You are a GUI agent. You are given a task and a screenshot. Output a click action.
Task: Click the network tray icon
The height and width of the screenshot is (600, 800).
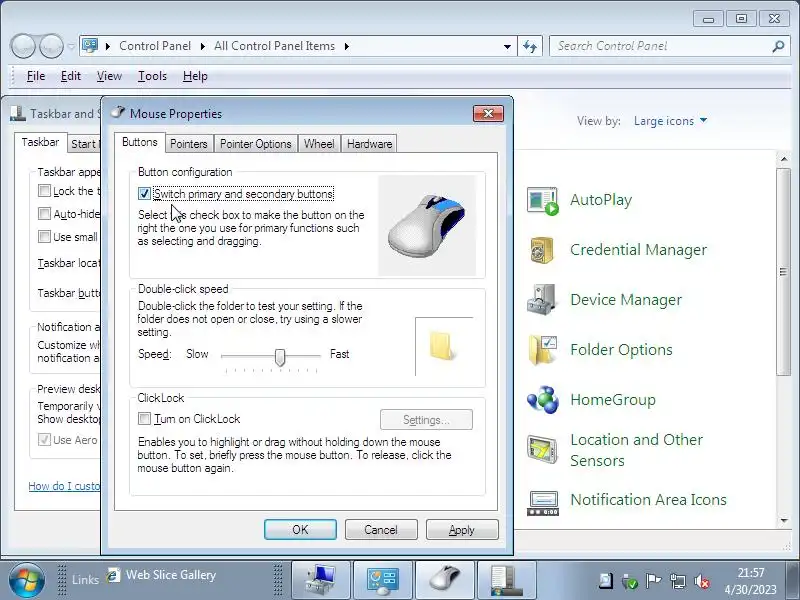pyautogui.click(x=678, y=581)
